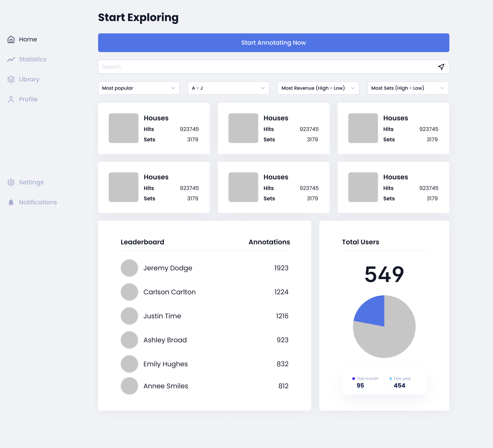This screenshot has height=448, width=493.
Task: Click the Notifications bell icon
Action: [11, 202]
